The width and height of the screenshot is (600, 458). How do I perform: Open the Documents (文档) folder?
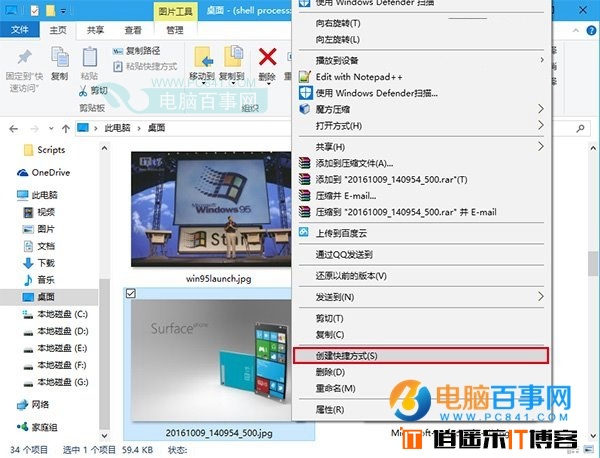39,246
